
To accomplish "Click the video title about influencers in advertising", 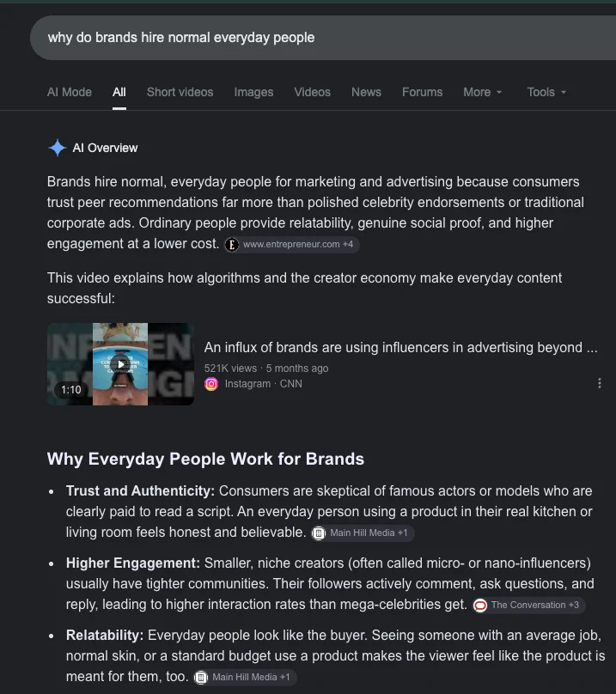I will pyautogui.click(x=400, y=348).
